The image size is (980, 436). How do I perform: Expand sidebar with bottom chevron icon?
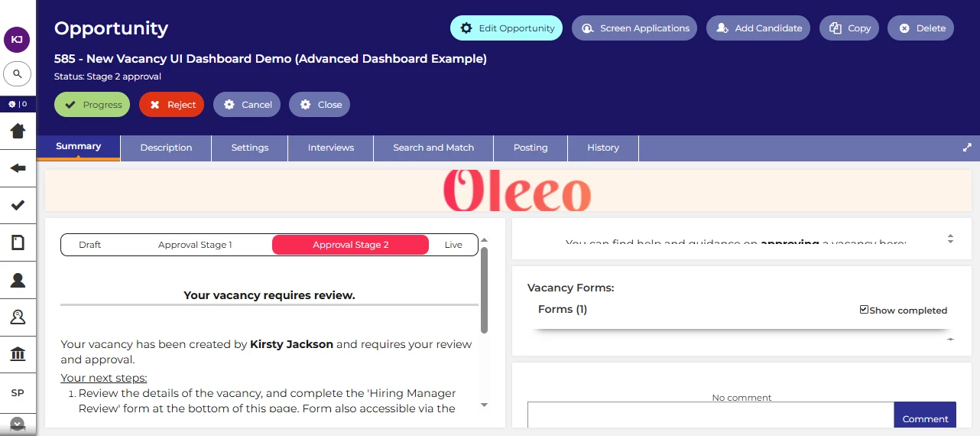coord(17,424)
